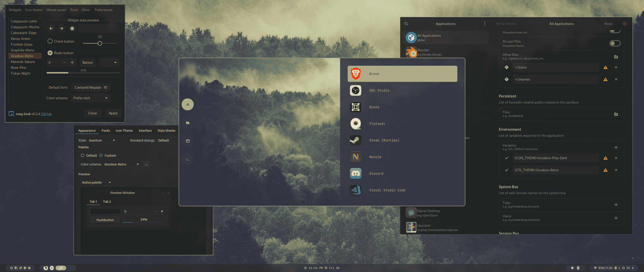The width and height of the screenshot is (644, 272).
Task: Toggle the All user files switch
Action: [x=615, y=43]
